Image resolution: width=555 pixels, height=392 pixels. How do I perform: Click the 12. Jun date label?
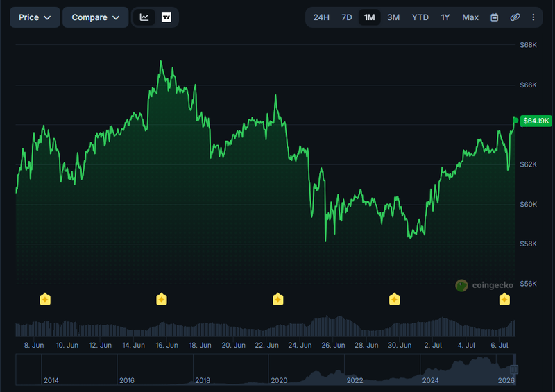101,345
